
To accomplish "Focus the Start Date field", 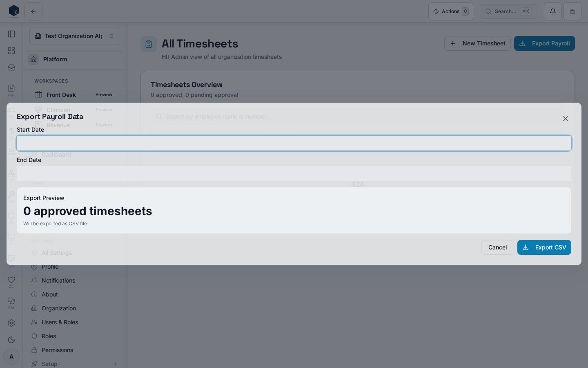I will click(294, 143).
